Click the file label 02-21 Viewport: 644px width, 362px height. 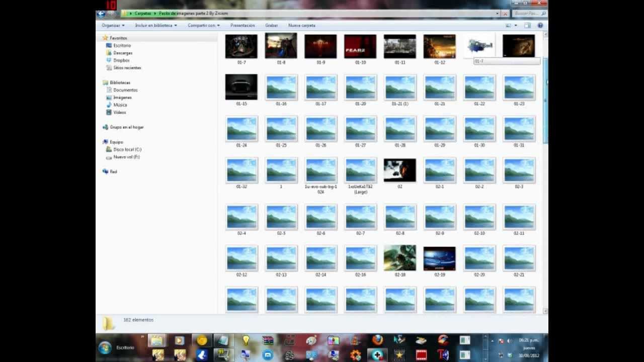(x=519, y=275)
